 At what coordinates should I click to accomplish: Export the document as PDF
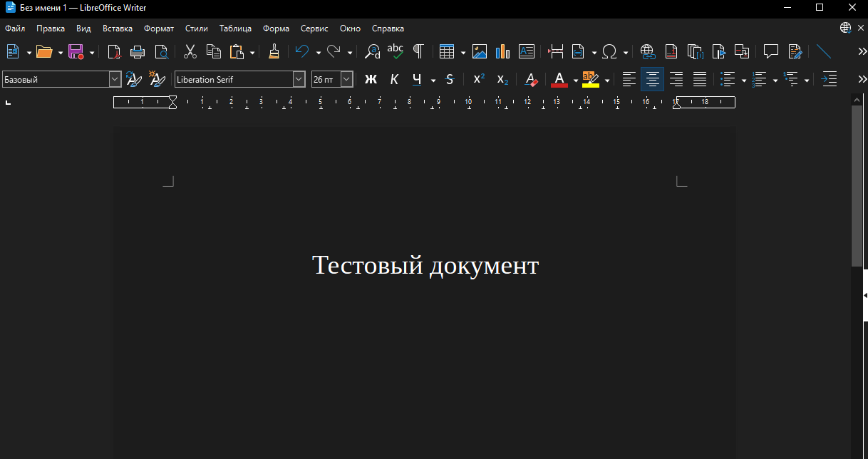[x=114, y=51]
